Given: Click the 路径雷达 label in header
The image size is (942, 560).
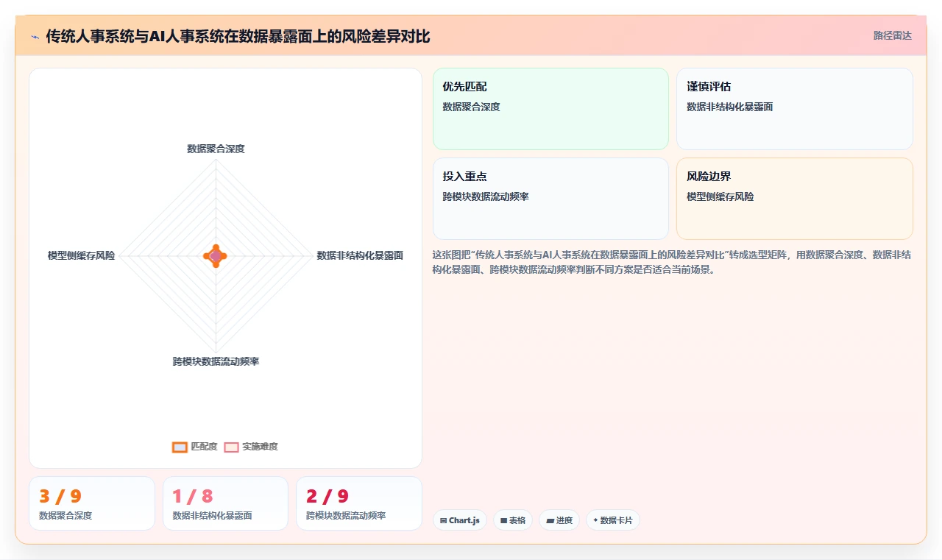Looking at the screenshot, I should point(892,35).
